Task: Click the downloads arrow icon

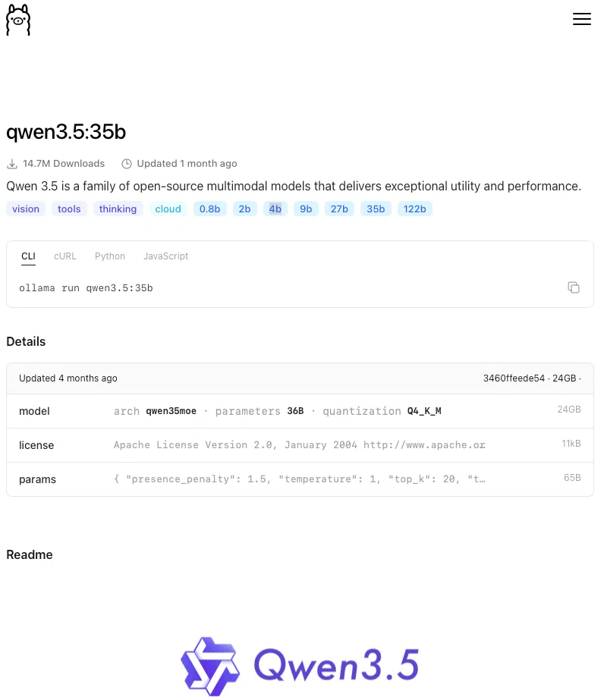Action: (x=12, y=164)
